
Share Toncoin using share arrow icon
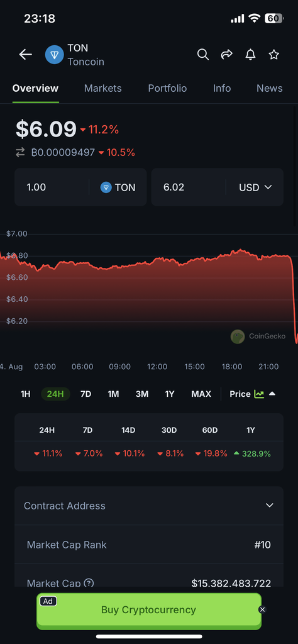[x=226, y=54]
